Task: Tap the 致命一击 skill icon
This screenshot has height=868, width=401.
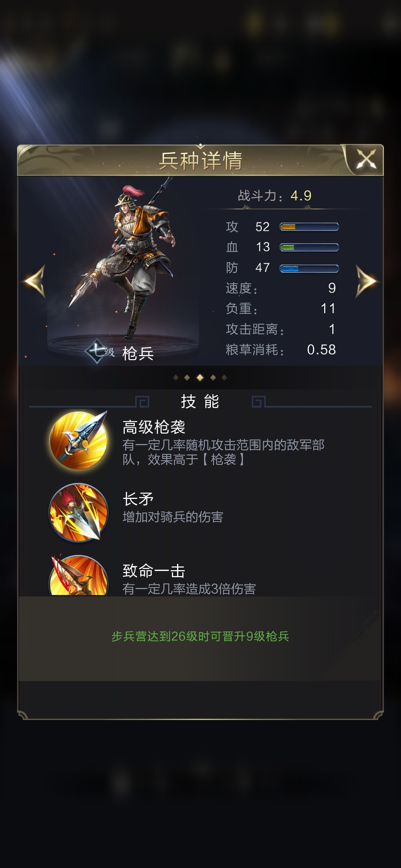Action: pos(79,575)
